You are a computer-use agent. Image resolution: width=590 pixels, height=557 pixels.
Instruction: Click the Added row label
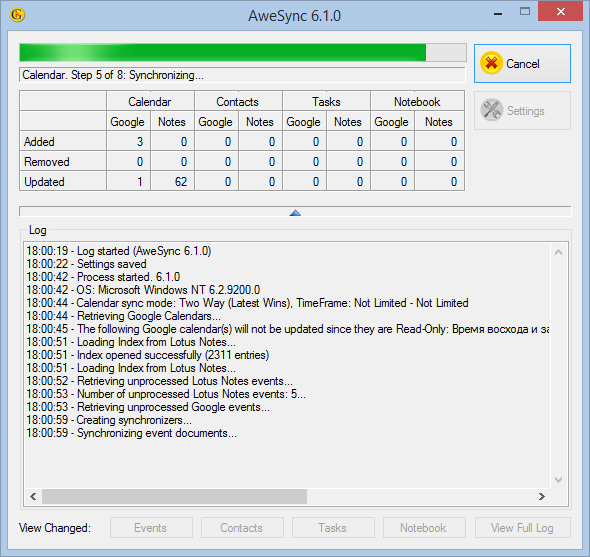(x=39, y=142)
